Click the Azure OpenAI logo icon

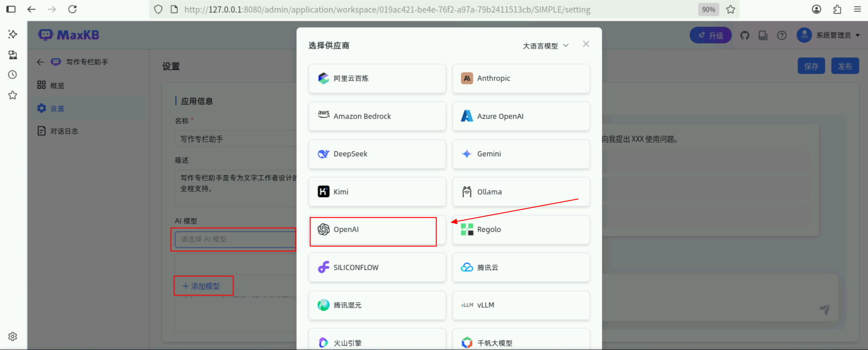tap(467, 116)
